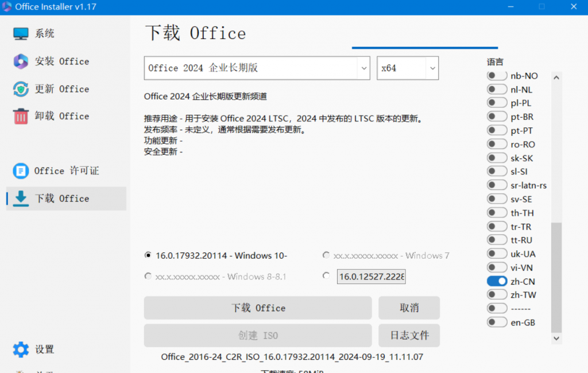
Task: Click the language list scroll up arrow
Action: pyautogui.click(x=556, y=77)
